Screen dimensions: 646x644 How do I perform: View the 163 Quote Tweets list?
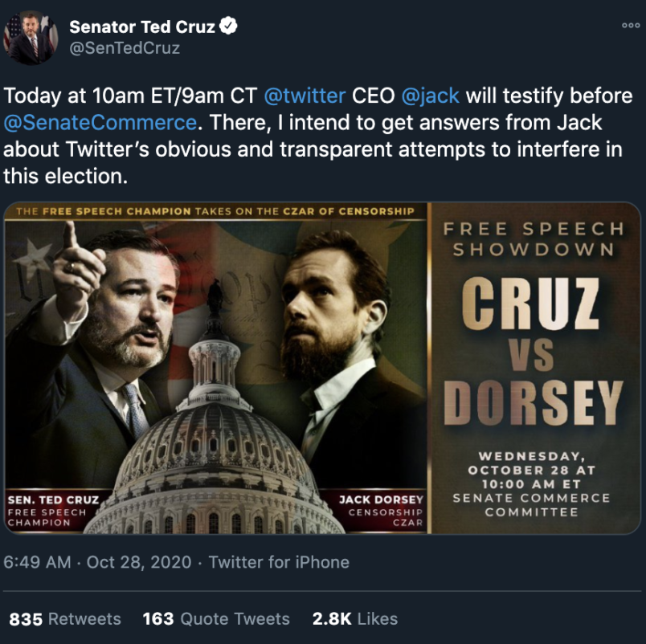click(216, 618)
